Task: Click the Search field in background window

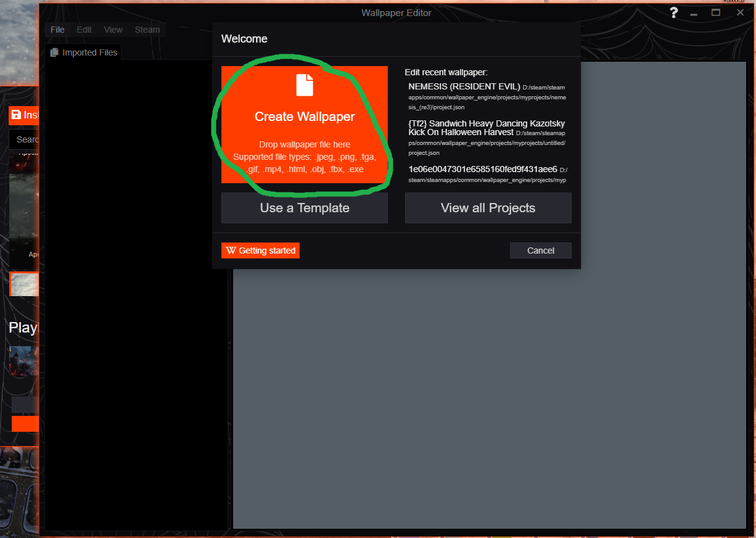Action: tap(24, 139)
